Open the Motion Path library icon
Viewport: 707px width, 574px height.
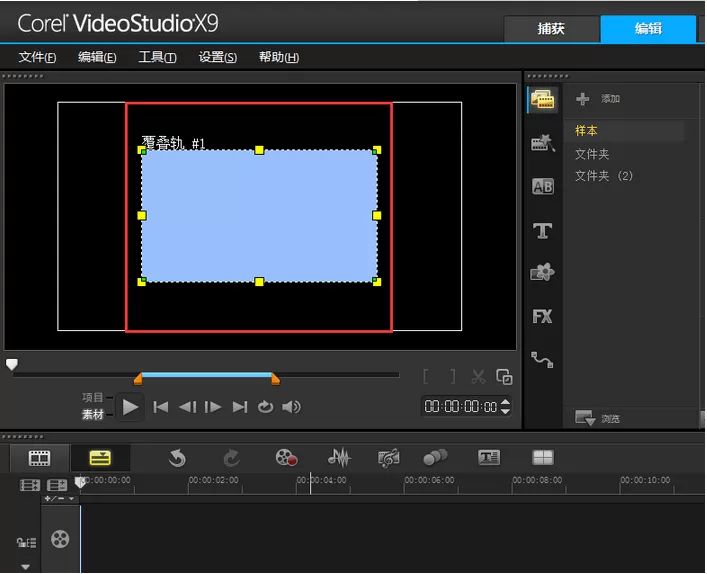542,360
